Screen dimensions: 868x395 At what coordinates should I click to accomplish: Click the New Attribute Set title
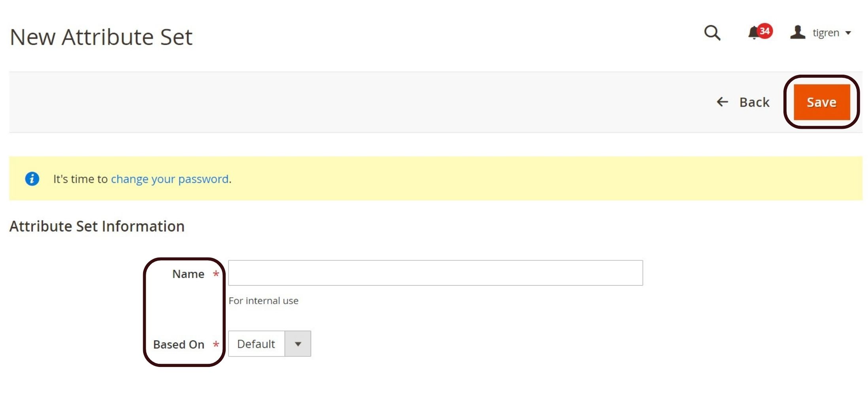(101, 37)
